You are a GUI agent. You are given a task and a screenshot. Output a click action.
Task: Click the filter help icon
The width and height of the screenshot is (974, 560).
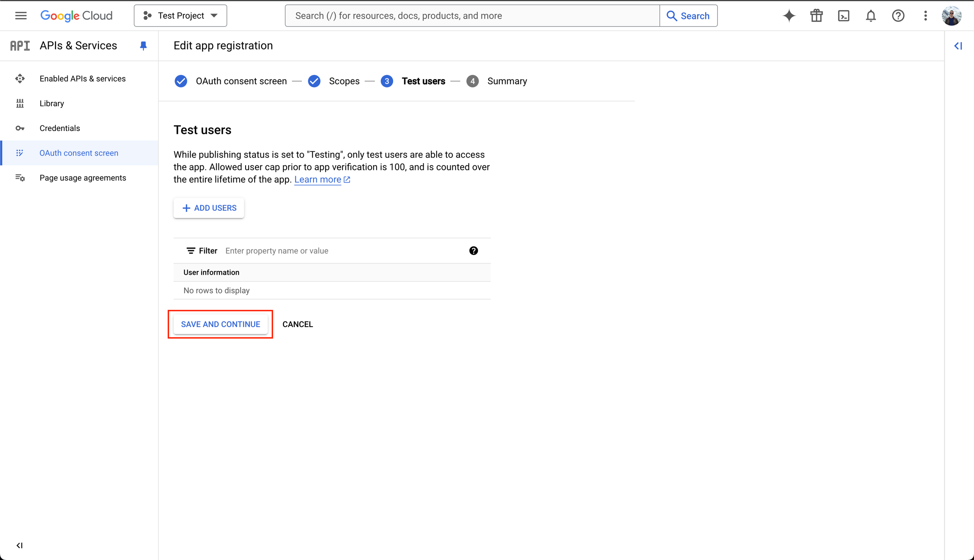[x=473, y=251]
